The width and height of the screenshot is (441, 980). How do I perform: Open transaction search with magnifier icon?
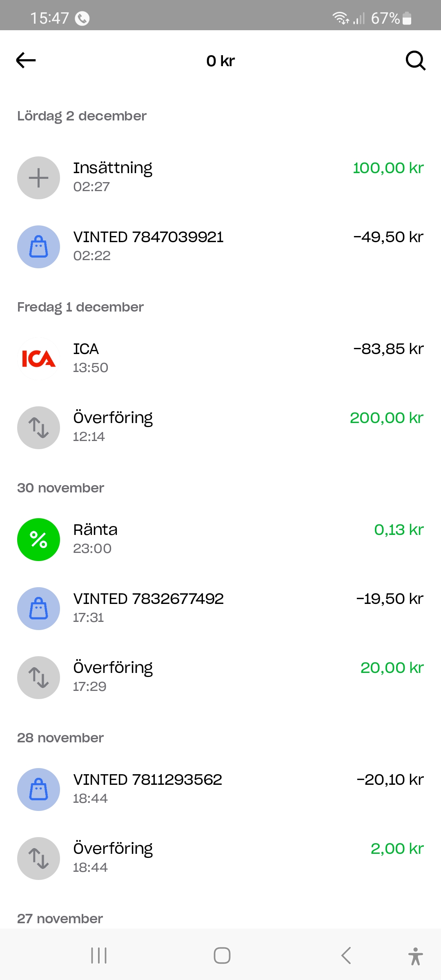click(415, 61)
